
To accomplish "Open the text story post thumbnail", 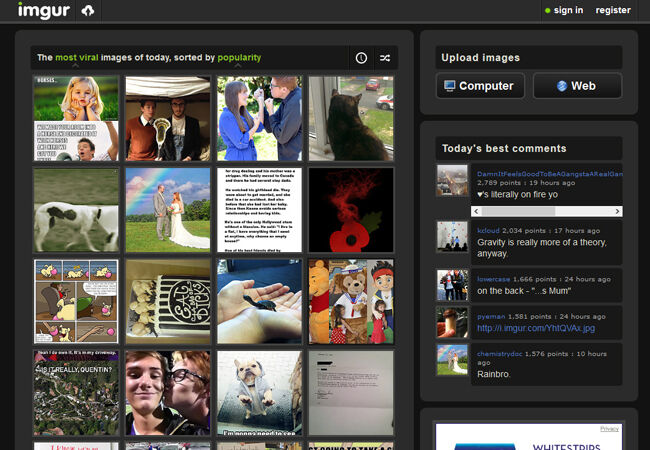I will 260,210.
